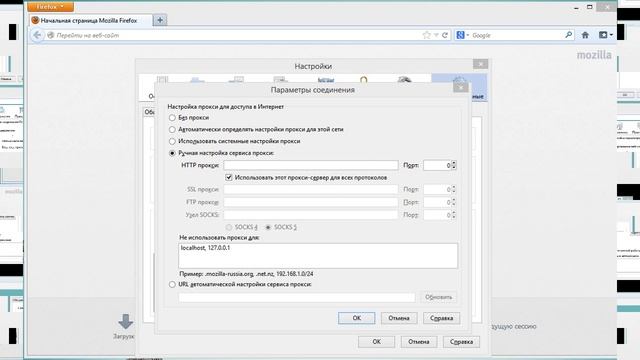Select automatic proxy detection radio option

click(172, 129)
